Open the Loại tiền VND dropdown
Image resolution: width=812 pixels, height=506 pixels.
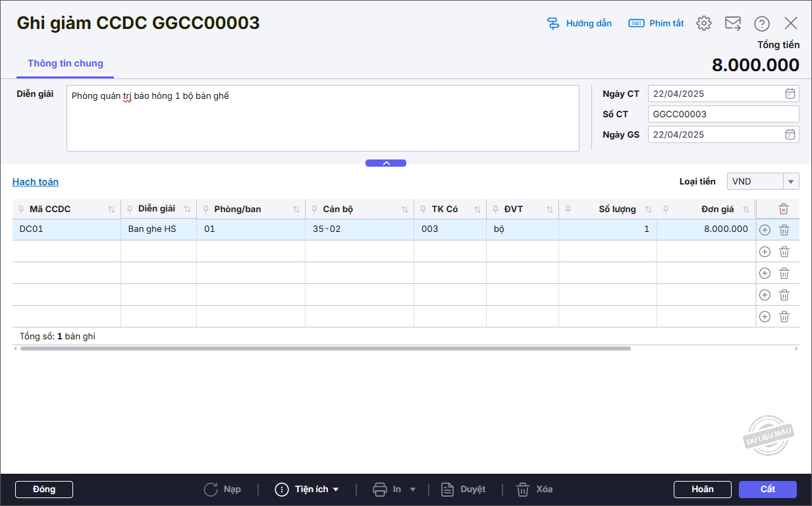click(790, 181)
